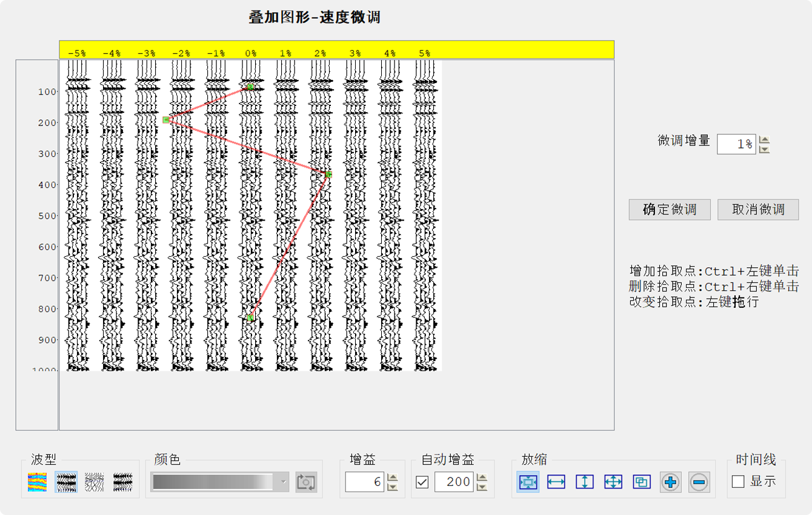Click the pick point on the 2% trace
Viewport: 812px width, 515px height.
(x=328, y=174)
